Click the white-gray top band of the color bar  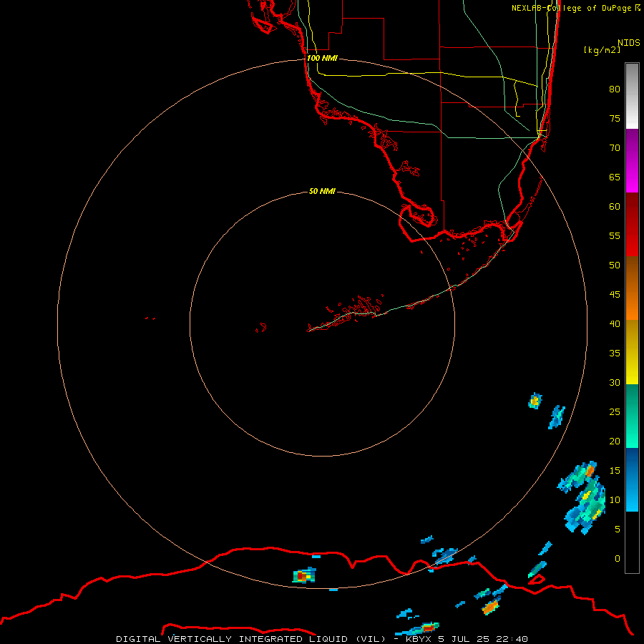point(632,96)
